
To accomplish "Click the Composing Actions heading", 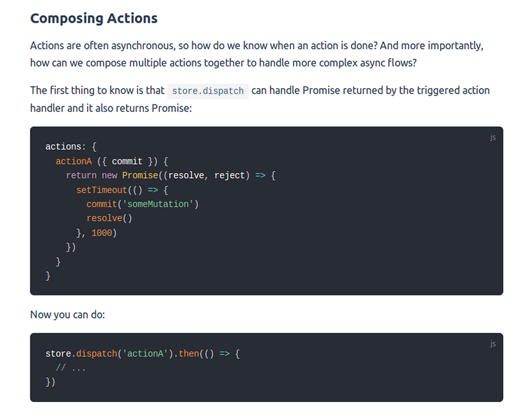I will click(x=94, y=19).
